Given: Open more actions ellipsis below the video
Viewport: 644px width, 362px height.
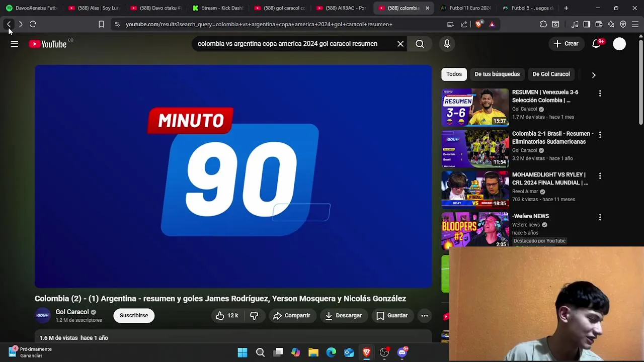Looking at the screenshot, I should pyautogui.click(x=425, y=316).
